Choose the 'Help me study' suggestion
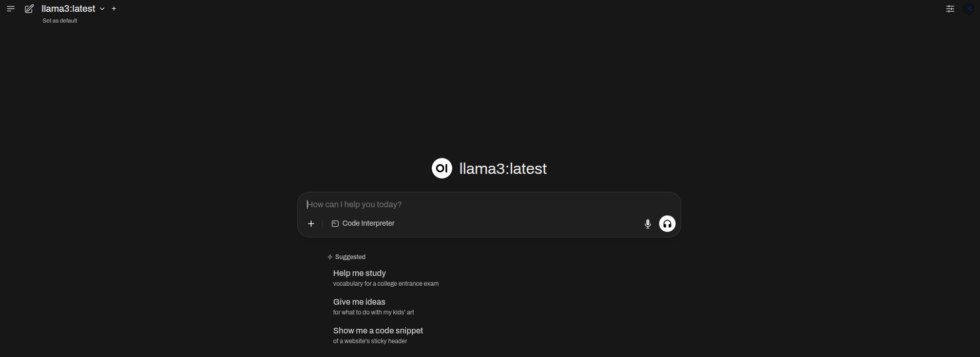 click(x=359, y=273)
